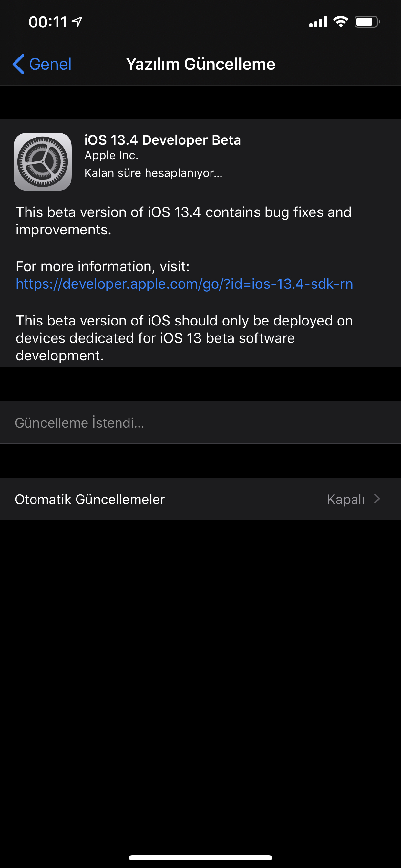Image resolution: width=401 pixels, height=868 pixels.
Task: Tap the Wi-Fi signal icon
Action: [x=341, y=22]
